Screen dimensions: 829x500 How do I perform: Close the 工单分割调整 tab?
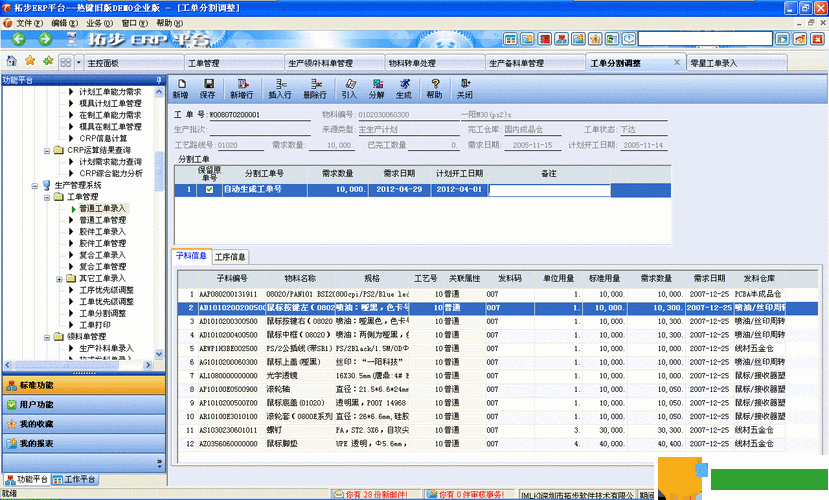tap(677, 62)
